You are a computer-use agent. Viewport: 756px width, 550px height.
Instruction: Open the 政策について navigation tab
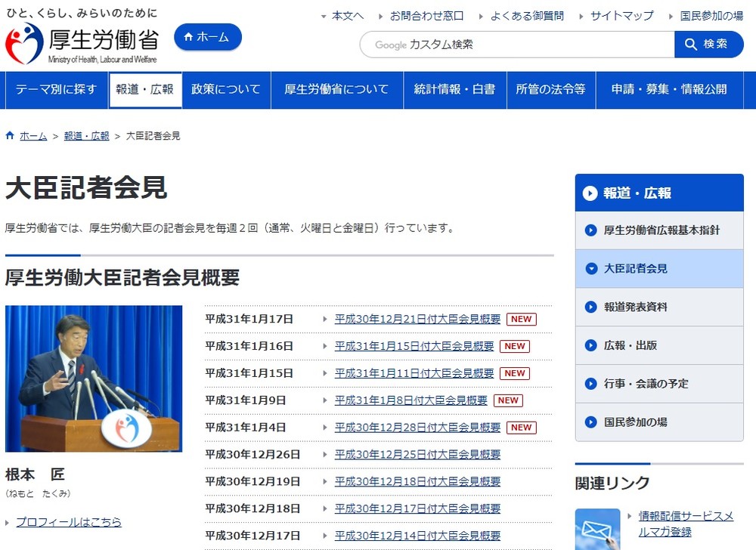[225, 90]
